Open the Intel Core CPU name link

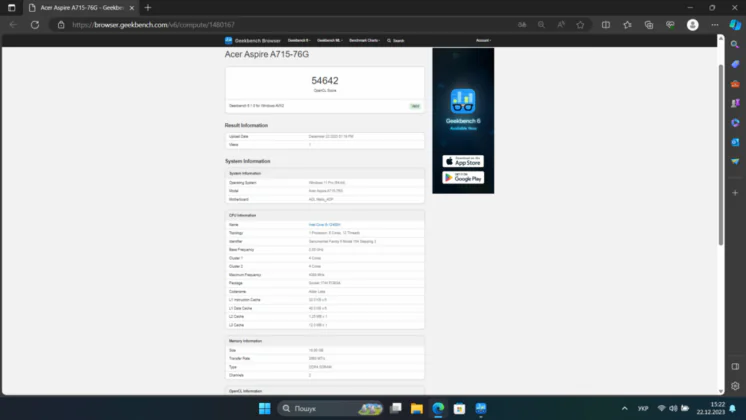click(324, 225)
